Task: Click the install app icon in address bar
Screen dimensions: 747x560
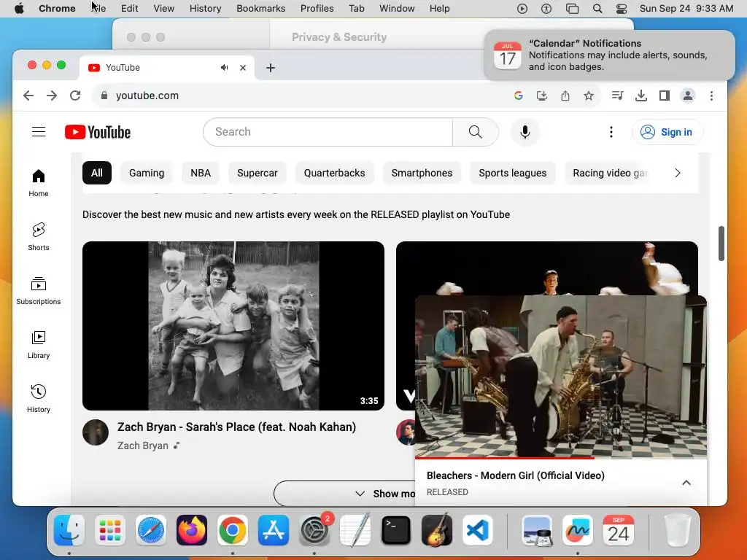Action: tap(542, 96)
